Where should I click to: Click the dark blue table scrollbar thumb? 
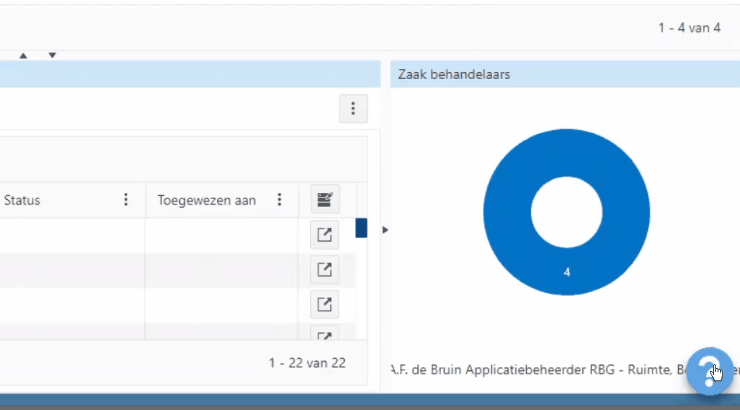pos(361,228)
